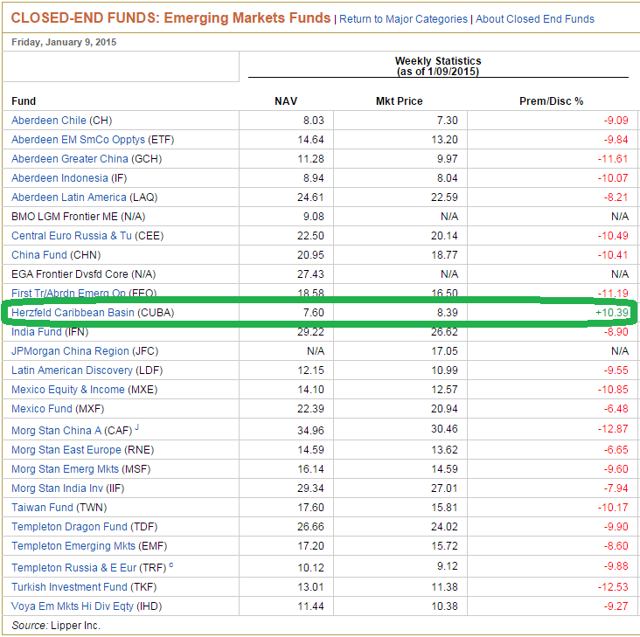The image size is (640, 637).
Task: Open Central Euro Russia & Tu fund
Action: pos(71,236)
